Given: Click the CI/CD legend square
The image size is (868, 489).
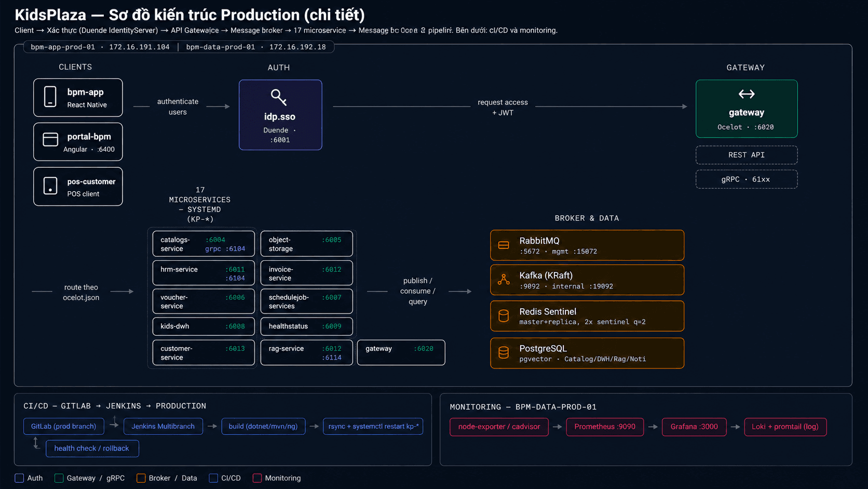Looking at the screenshot, I should pos(213,478).
